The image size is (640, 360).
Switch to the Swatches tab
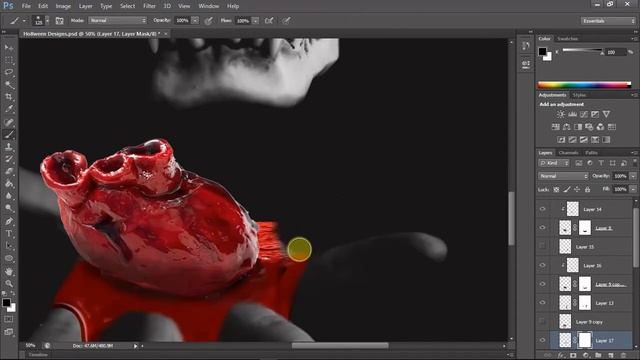coord(567,39)
